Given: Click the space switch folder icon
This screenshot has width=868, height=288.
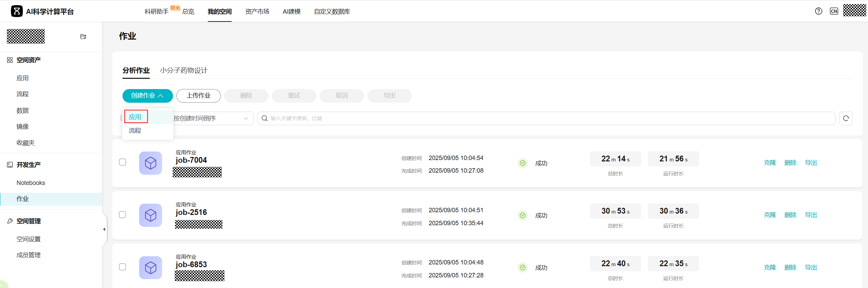Looking at the screenshot, I should click(x=83, y=37).
